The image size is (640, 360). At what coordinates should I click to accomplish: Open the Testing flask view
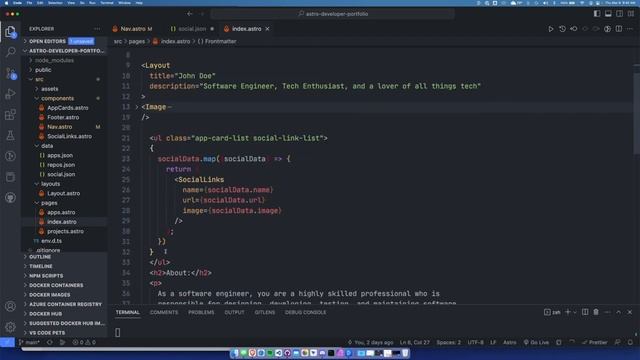11,136
